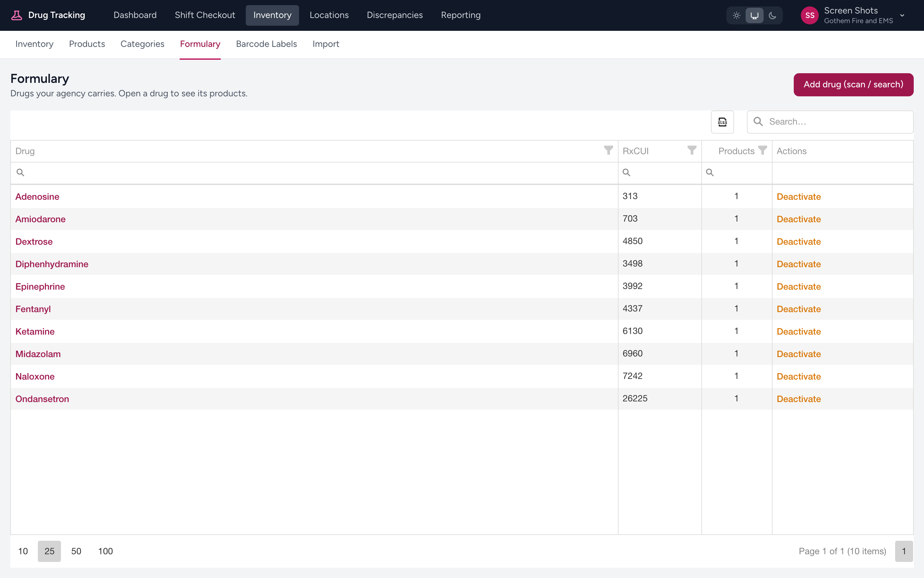Set page size to 100 rows
Screen dimensions: 924x578
click(x=105, y=551)
